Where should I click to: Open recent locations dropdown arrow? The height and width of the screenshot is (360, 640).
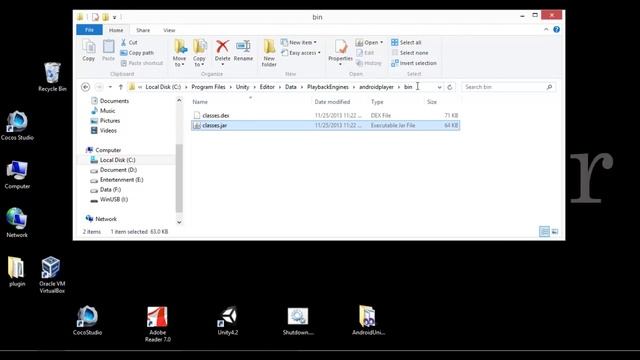point(110,87)
